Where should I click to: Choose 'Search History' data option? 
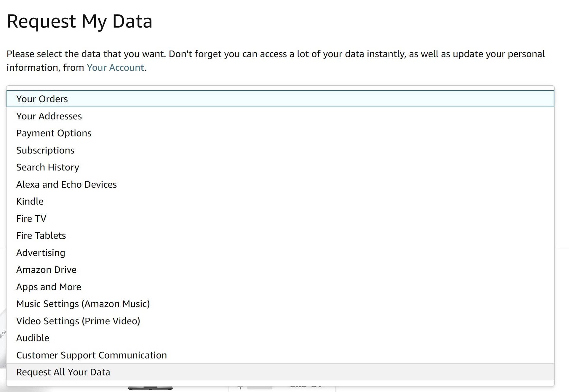pyautogui.click(x=280, y=167)
